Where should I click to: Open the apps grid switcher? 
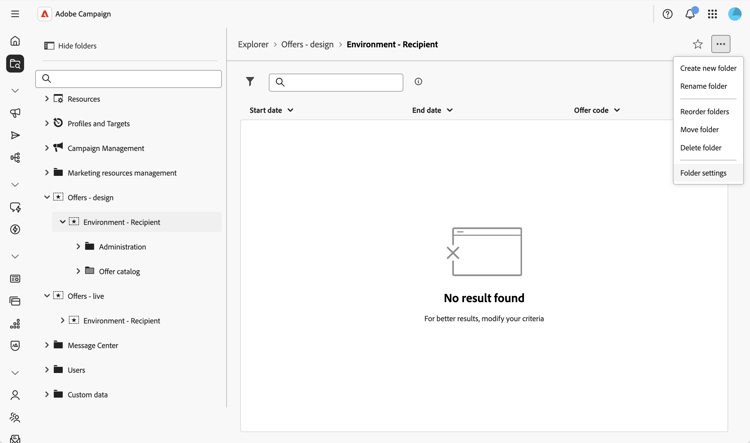point(712,14)
